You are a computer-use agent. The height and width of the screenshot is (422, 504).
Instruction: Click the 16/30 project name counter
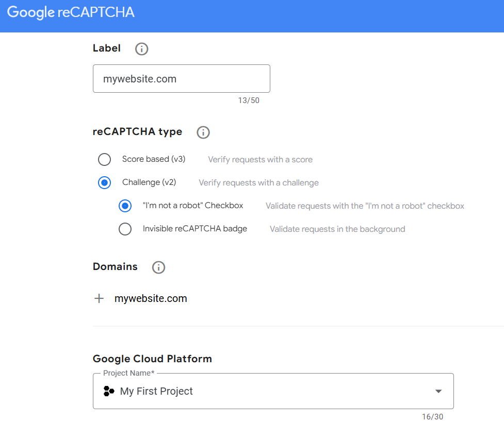(x=432, y=416)
